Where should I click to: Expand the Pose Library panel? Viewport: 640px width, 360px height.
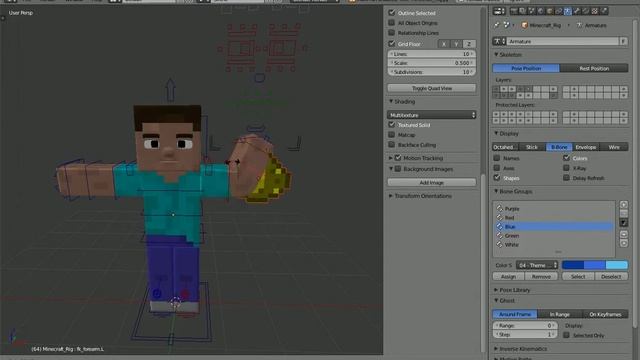pos(496,290)
